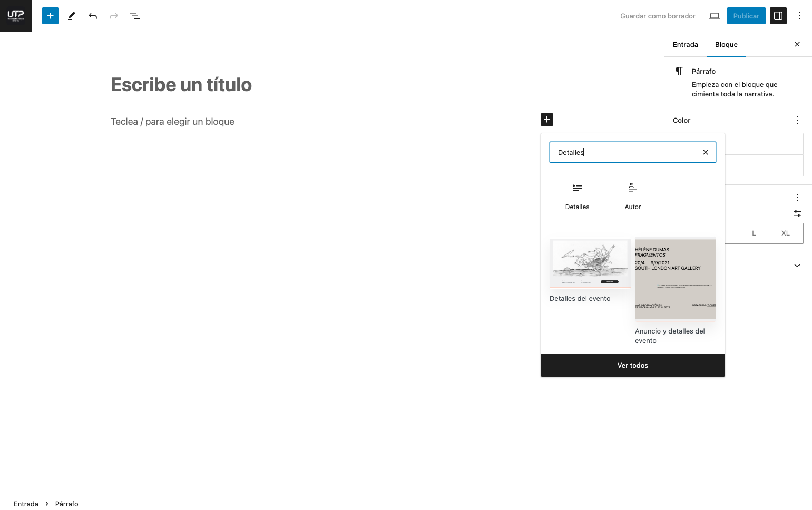Open the document overview list view

135,16
